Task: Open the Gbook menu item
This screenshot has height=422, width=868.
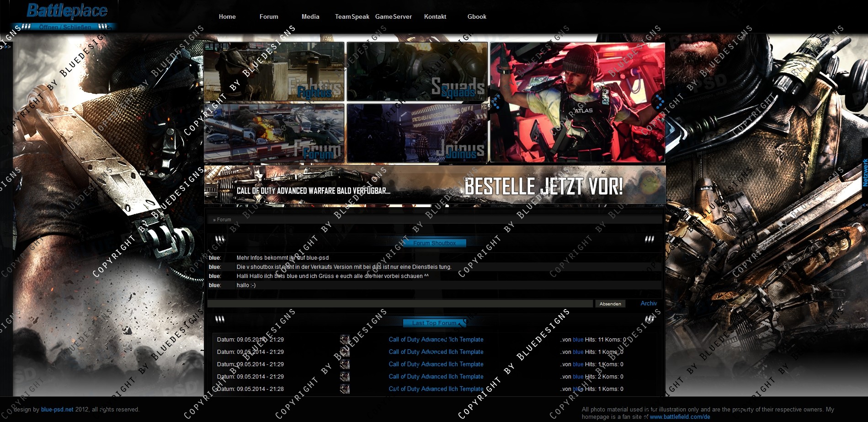Action: click(x=477, y=16)
